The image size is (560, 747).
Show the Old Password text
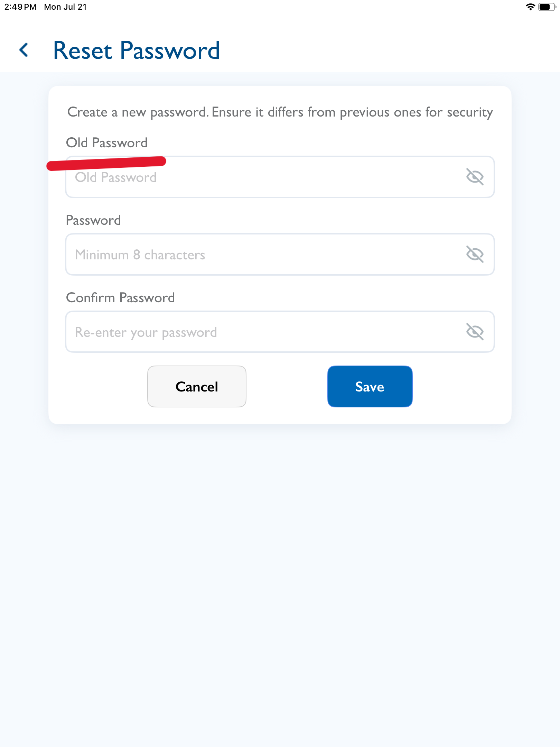point(475,177)
